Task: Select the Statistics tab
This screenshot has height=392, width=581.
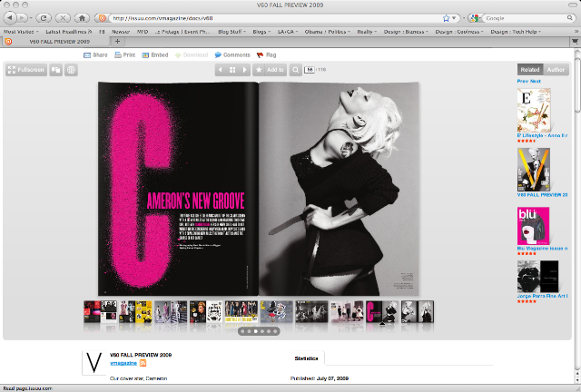Action: (306, 358)
